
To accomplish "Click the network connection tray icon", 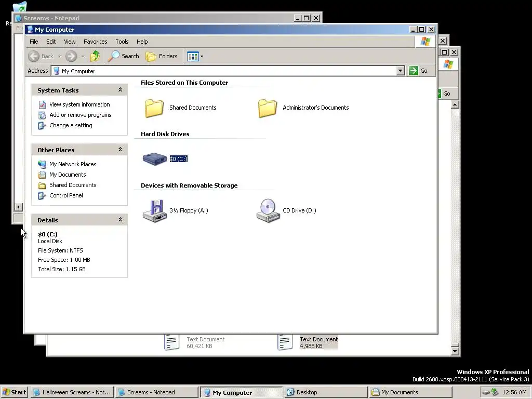I will point(495,392).
